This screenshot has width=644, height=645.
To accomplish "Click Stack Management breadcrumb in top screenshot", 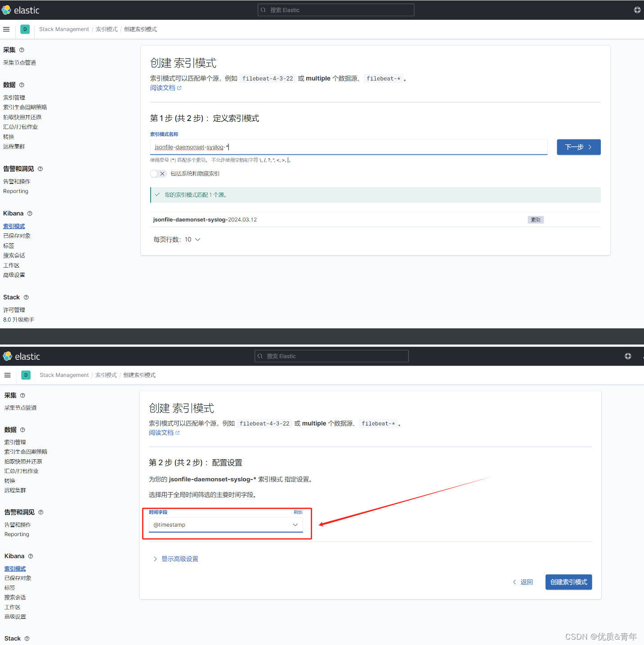I will pos(64,29).
